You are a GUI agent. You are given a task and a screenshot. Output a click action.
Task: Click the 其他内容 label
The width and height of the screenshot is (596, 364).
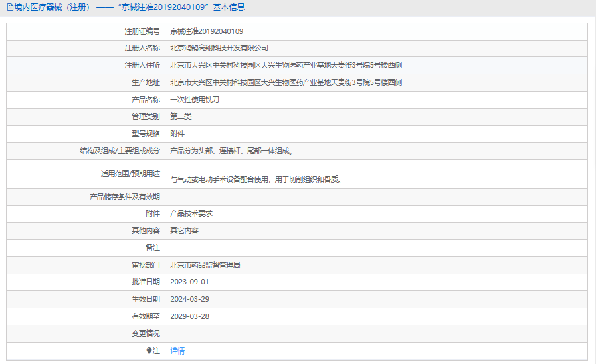point(146,230)
